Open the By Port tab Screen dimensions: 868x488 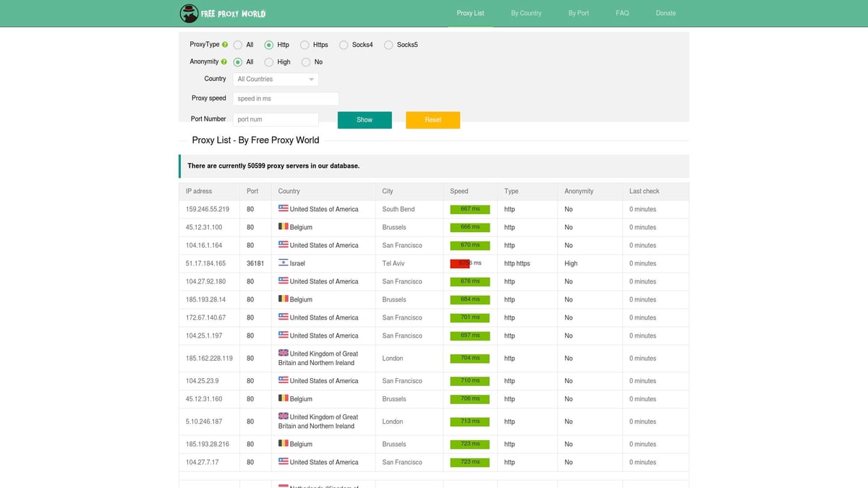click(579, 13)
